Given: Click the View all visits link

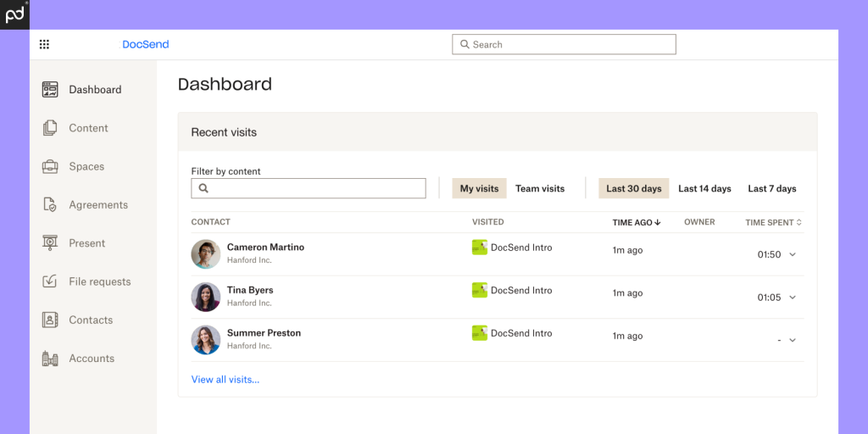Looking at the screenshot, I should click(225, 380).
